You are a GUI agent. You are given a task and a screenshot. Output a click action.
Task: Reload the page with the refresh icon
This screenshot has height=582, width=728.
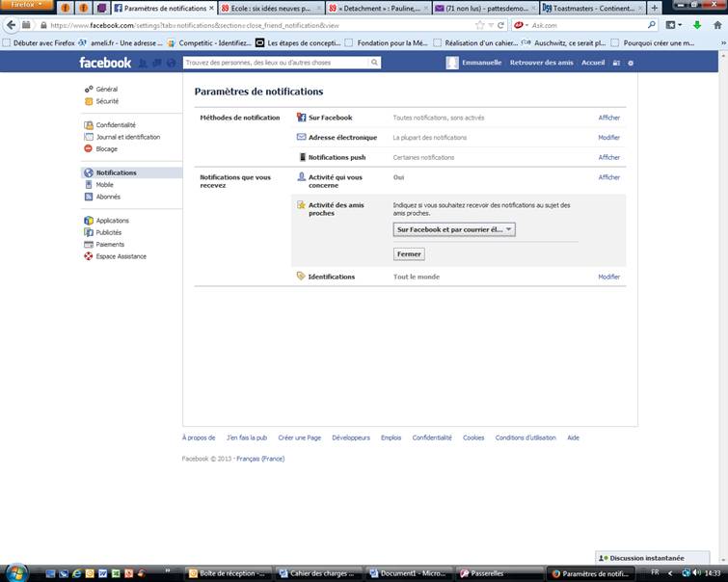pyautogui.click(x=500, y=25)
